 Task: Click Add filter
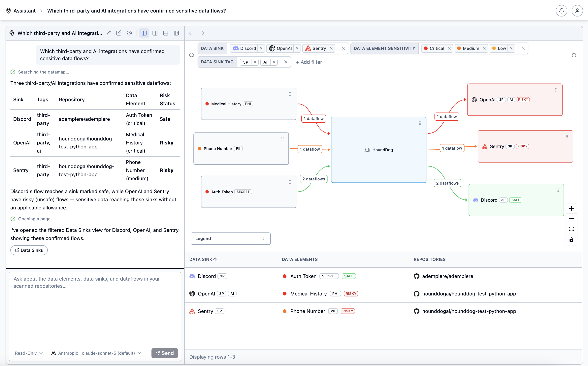tap(309, 62)
